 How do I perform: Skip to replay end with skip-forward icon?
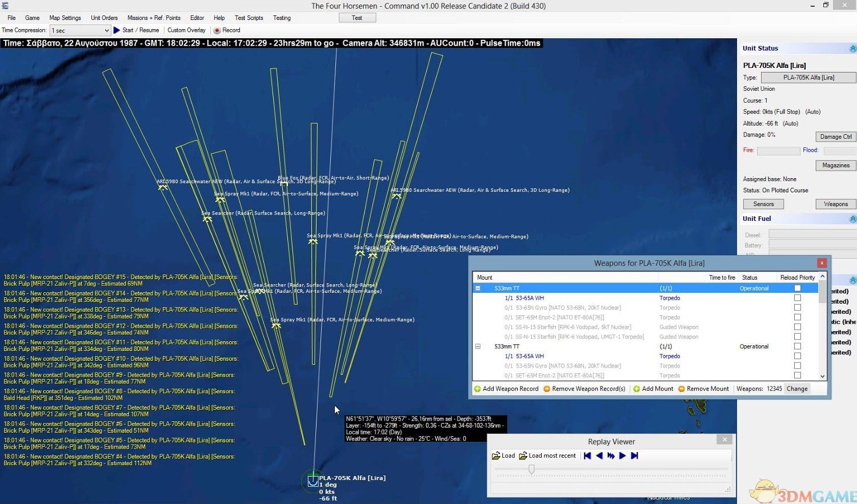[x=634, y=455]
